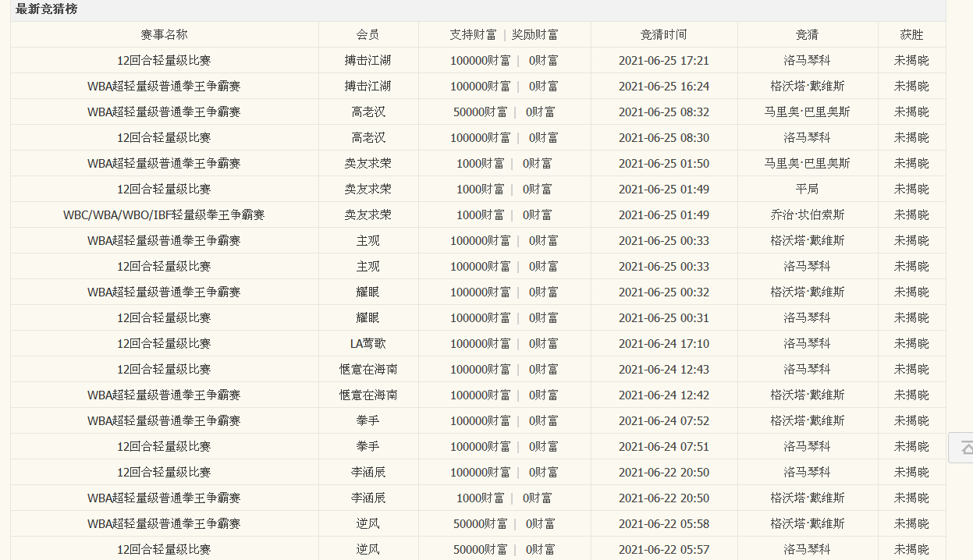The height and width of the screenshot is (560, 973).
Task: Click the time 2021-06-25 01:50
Action: pyautogui.click(x=664, y=163)
